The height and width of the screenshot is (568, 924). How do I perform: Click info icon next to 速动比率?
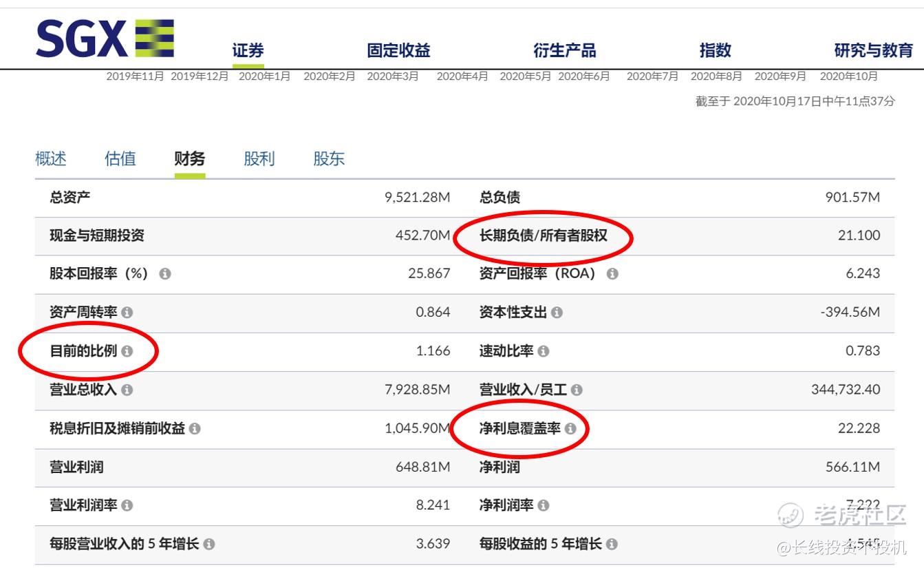(x=544, y=351)
